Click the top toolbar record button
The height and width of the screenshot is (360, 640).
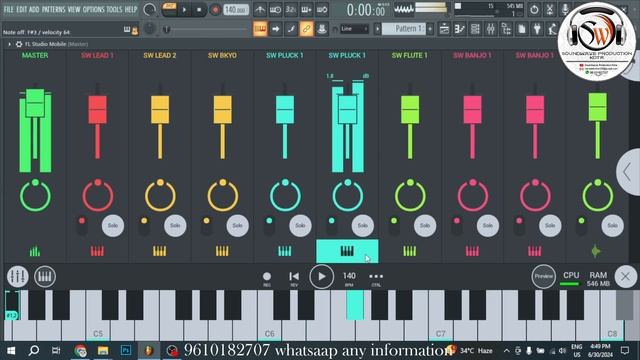(x=215, y=10)
